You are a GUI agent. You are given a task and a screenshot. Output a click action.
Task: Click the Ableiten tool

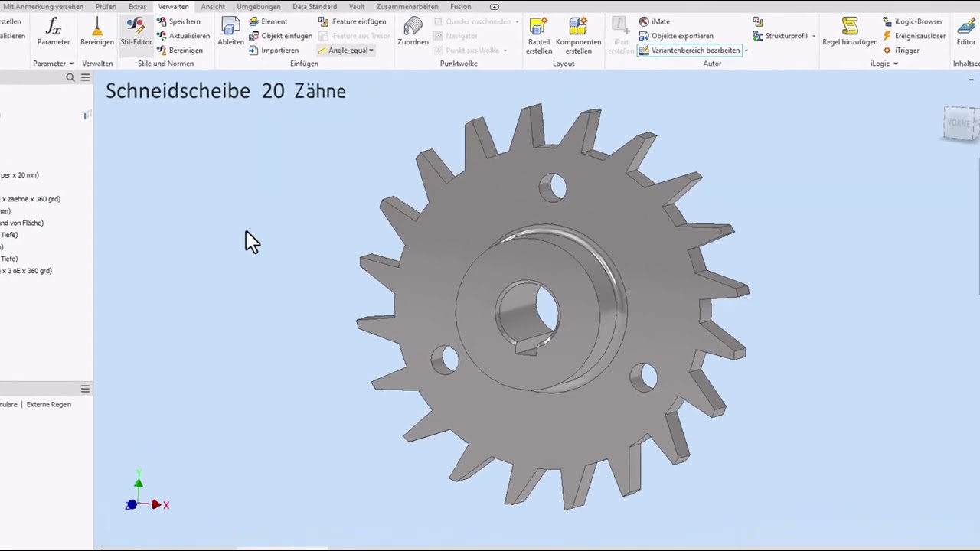[230, 32]
